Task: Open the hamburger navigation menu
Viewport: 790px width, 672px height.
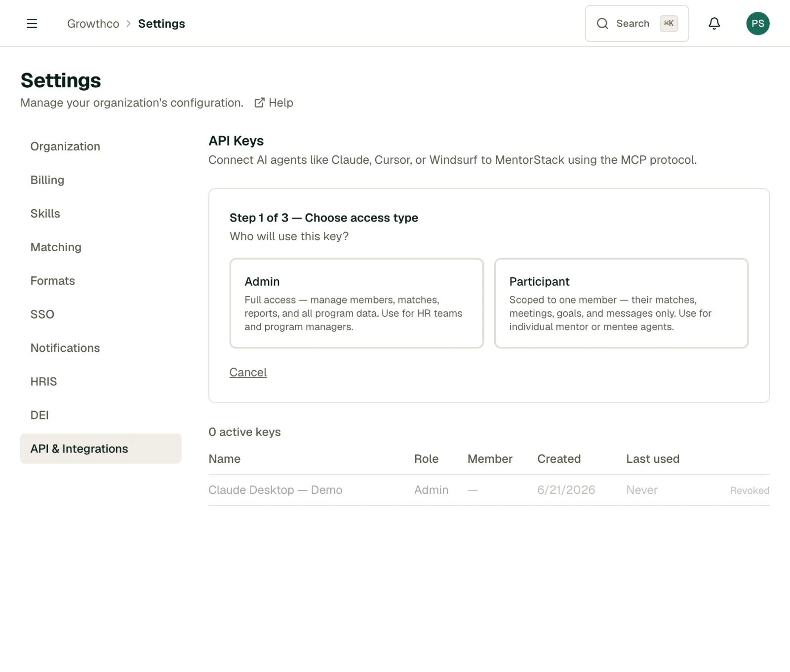Action: pyautogui.click(x=32, y=24)
